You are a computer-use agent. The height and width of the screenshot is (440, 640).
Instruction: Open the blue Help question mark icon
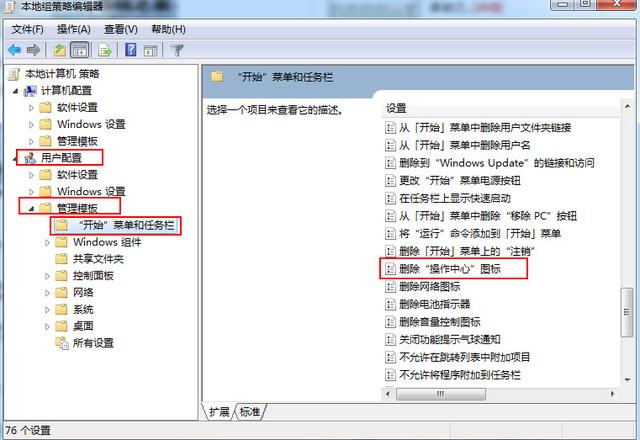[x=131, y=50]
